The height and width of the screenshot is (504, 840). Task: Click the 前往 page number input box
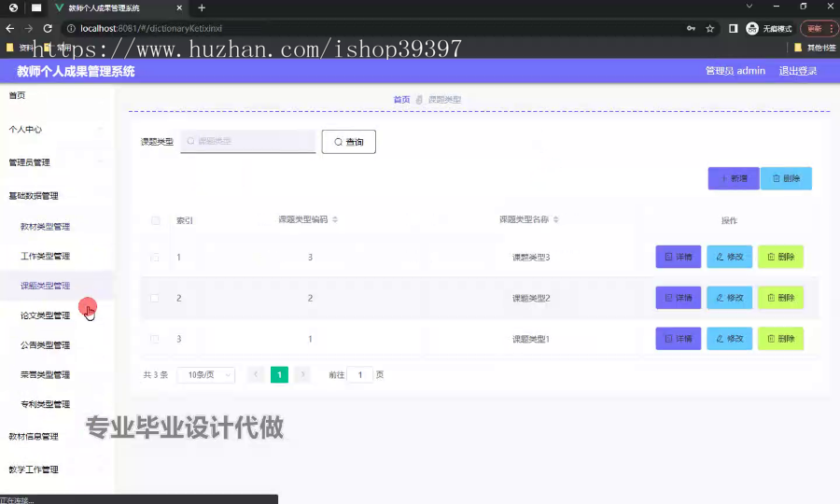(x=359, y=375)
